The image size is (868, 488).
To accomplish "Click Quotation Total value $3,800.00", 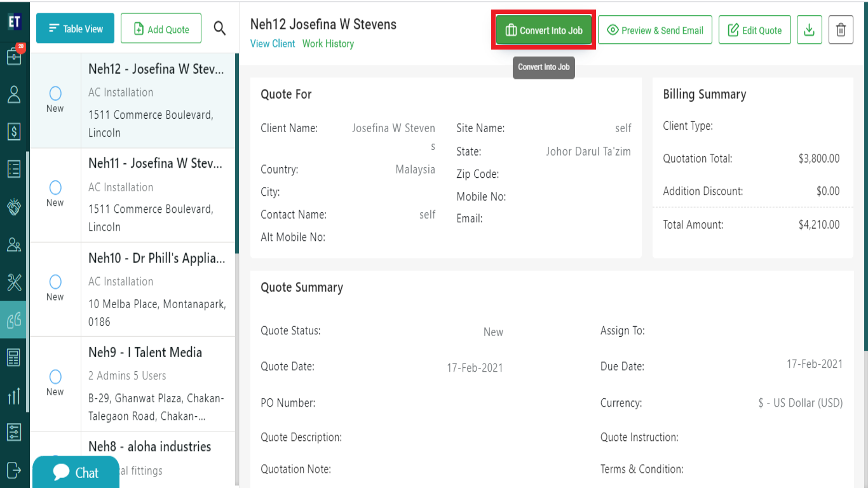I will (819, 159).
